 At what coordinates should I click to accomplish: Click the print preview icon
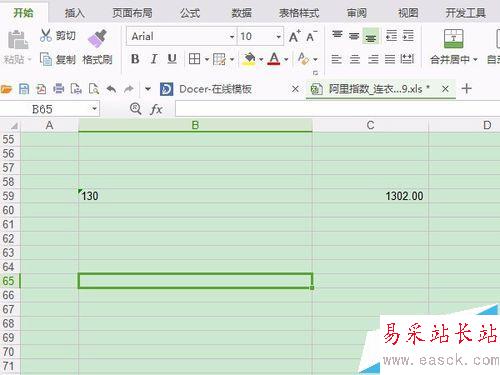(76, 89)
